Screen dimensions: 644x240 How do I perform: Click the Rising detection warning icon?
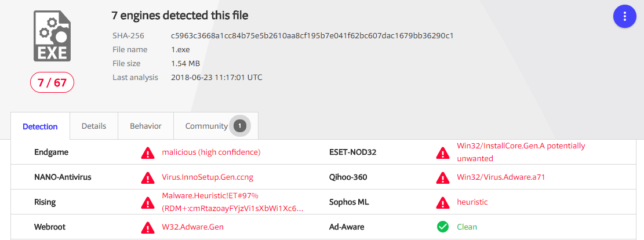click(148, 202)
